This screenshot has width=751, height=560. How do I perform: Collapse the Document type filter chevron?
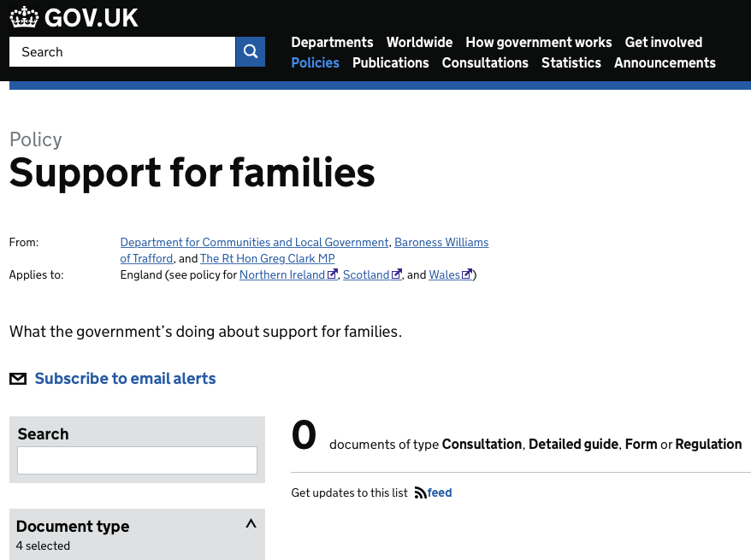251,523
